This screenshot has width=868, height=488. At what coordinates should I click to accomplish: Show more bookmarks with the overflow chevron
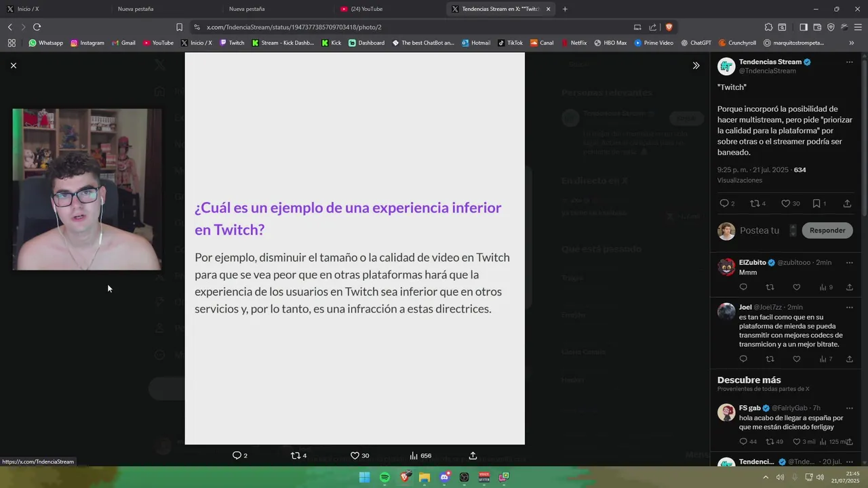click(852, 43)
